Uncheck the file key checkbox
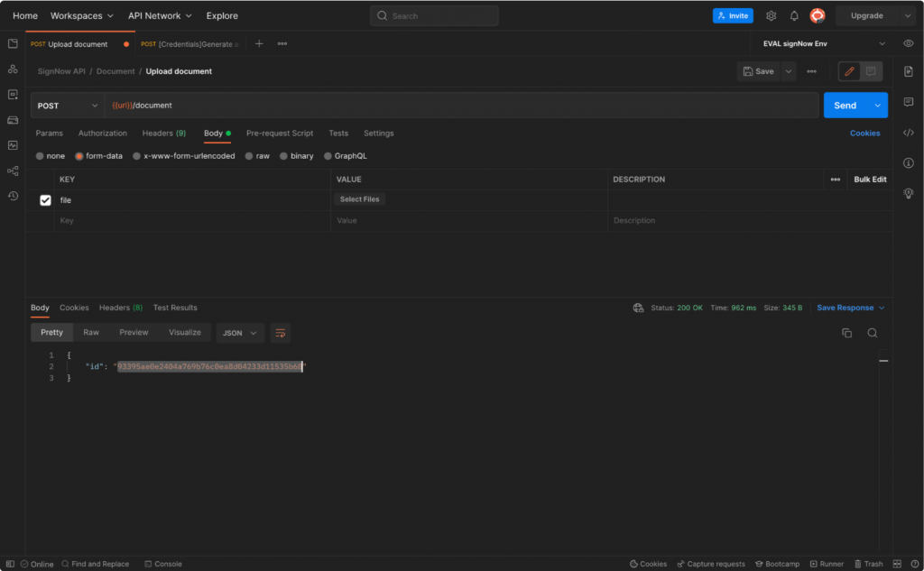The image size is (924, 571). point(45,200)
